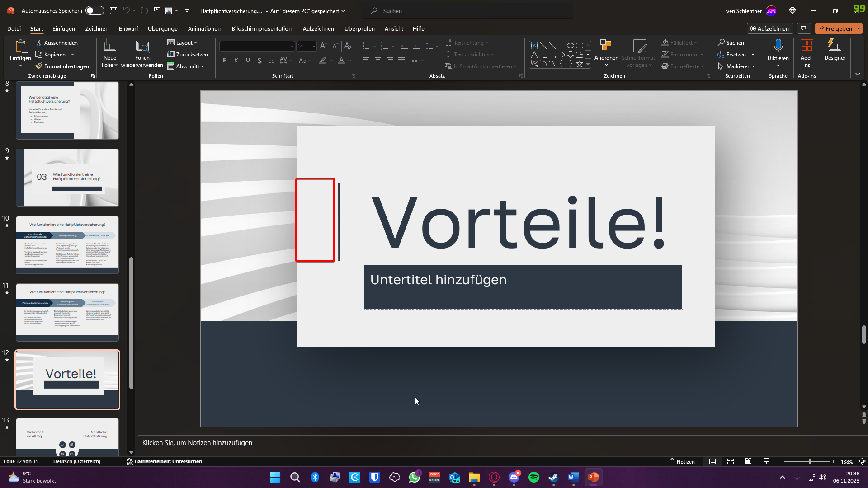
Task: Expand the Abschnitt dropdown
Action: (x=186, y=66)
